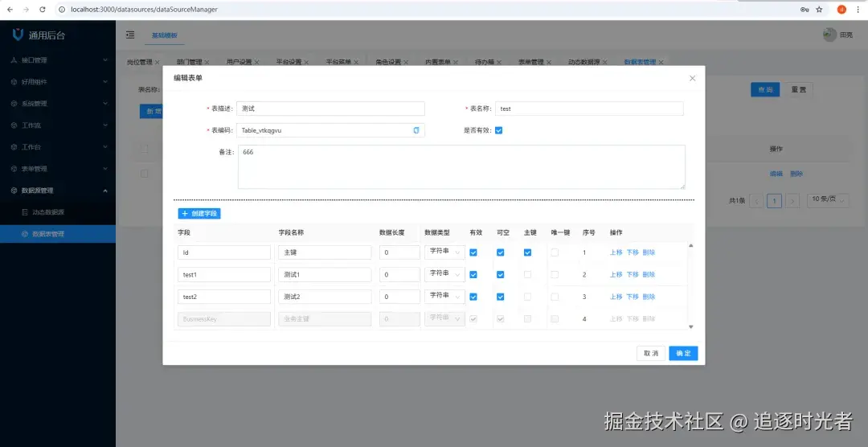Toggle the 是否有效 checkbox
The height and width of the screenshot is (447, 868).
(499, 131)
